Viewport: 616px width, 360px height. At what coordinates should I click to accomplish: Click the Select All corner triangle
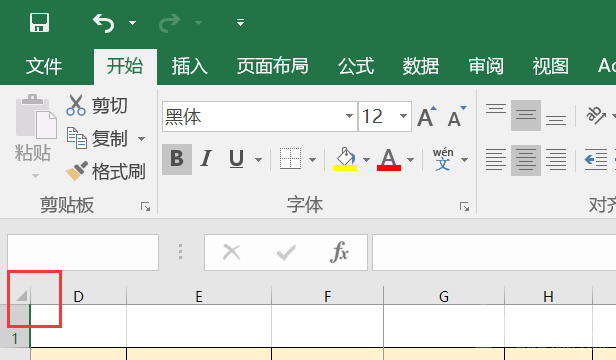[22, 295]
